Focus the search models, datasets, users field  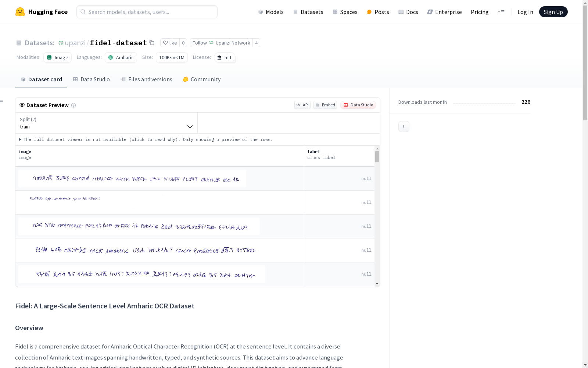coord(147,12)
